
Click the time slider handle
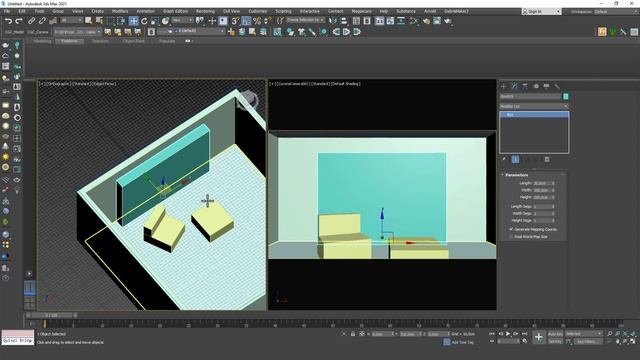[51, 315]
